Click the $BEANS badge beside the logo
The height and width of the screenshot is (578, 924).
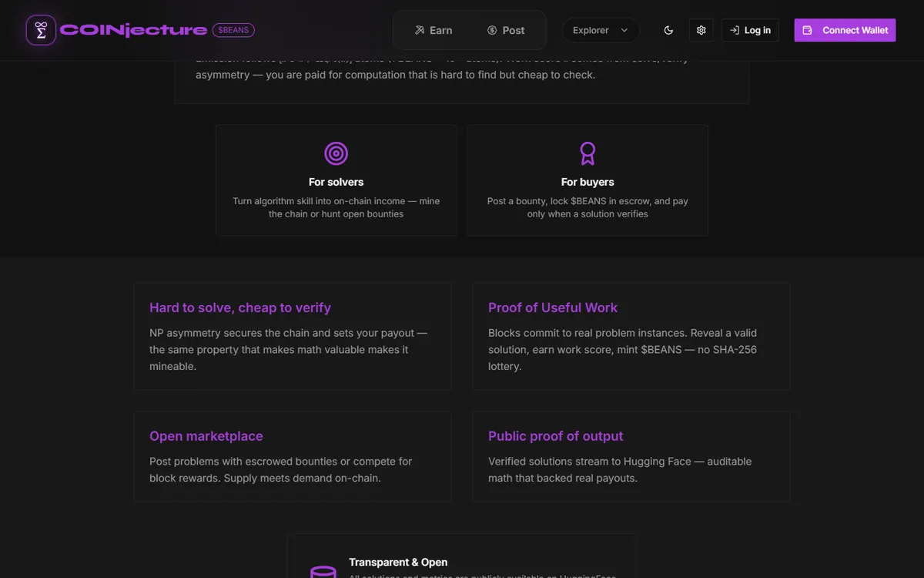click(x=233, y=30)
